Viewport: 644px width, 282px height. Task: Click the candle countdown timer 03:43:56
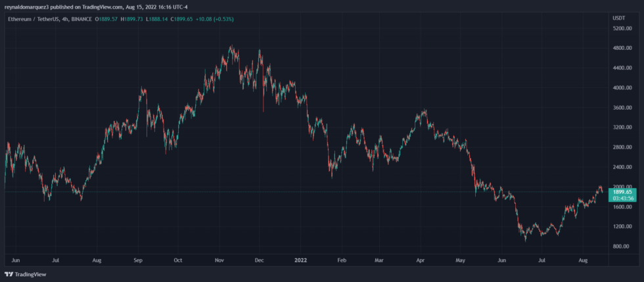(623, 198)
